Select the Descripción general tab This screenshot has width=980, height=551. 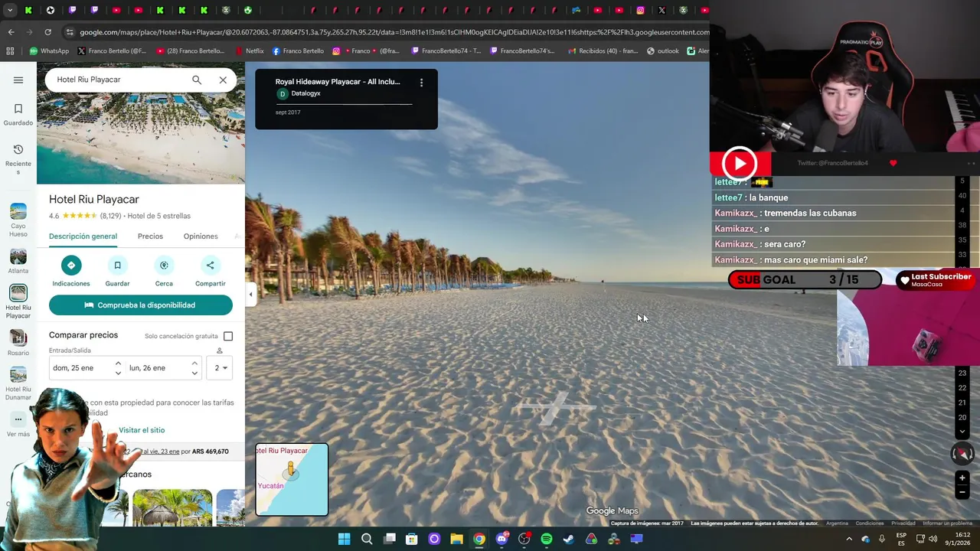pyautogui.click(x=83, y=236)
